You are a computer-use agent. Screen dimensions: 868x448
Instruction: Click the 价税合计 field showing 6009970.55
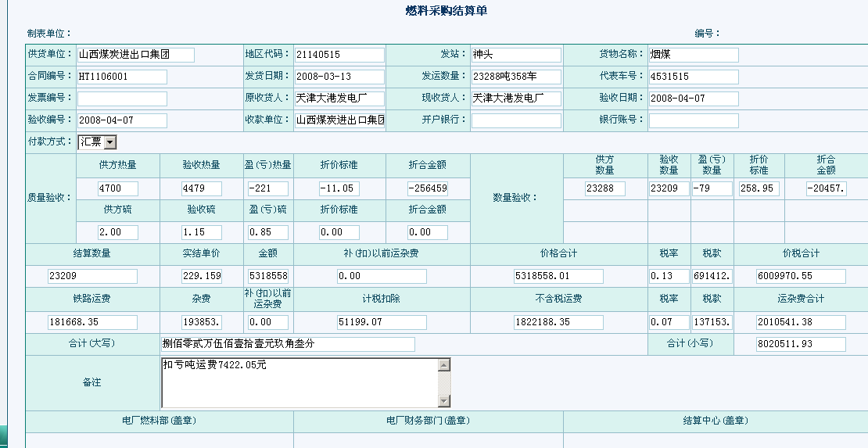pyautogui.click(x=801, y=276)
